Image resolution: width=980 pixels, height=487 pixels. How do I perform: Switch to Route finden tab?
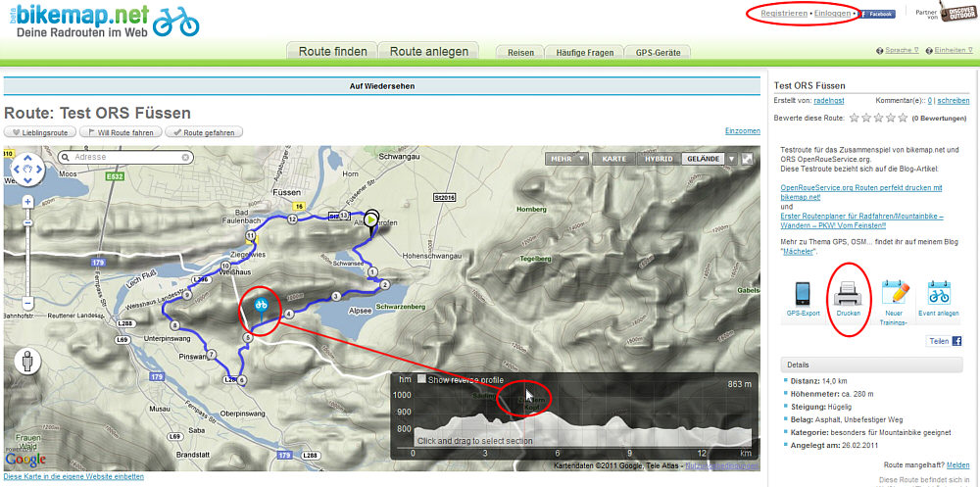pyautogui.click(x=333, y=51)
